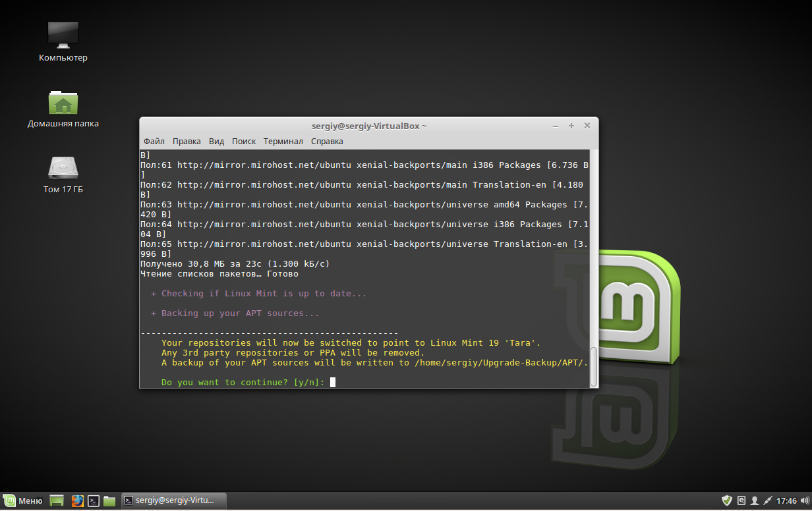Open the Поиск menu in terminal
The image size is (812, 511).
(244, 142)
